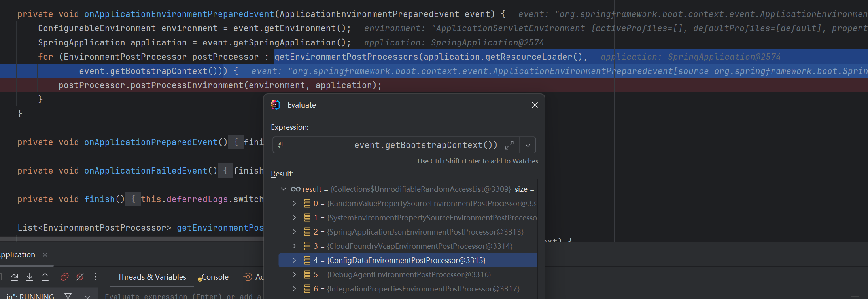Expand element 2 SpringApplicationJsonEnvironmentPostProcessor

coord(294,232)
